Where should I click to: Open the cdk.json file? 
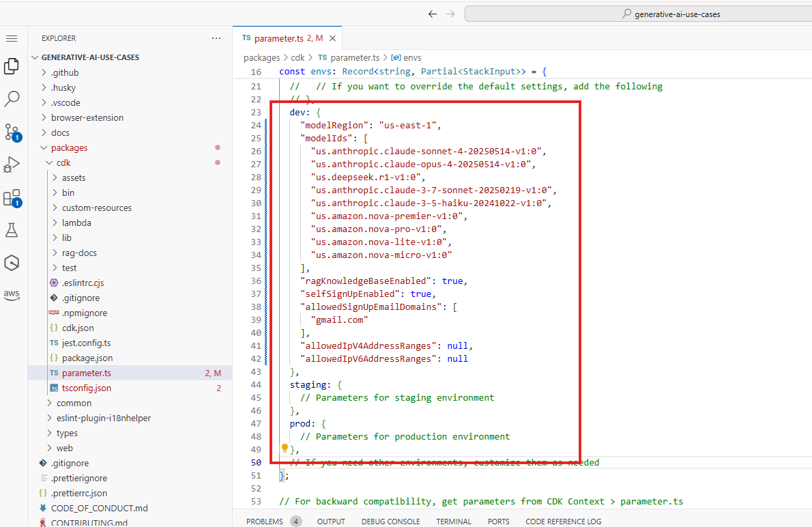pos(130,328)
